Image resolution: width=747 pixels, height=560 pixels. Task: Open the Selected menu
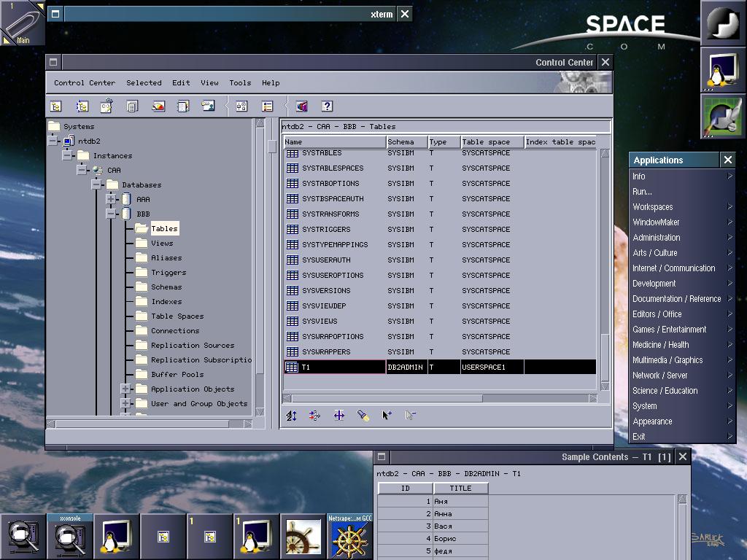[x=144, y=83]
